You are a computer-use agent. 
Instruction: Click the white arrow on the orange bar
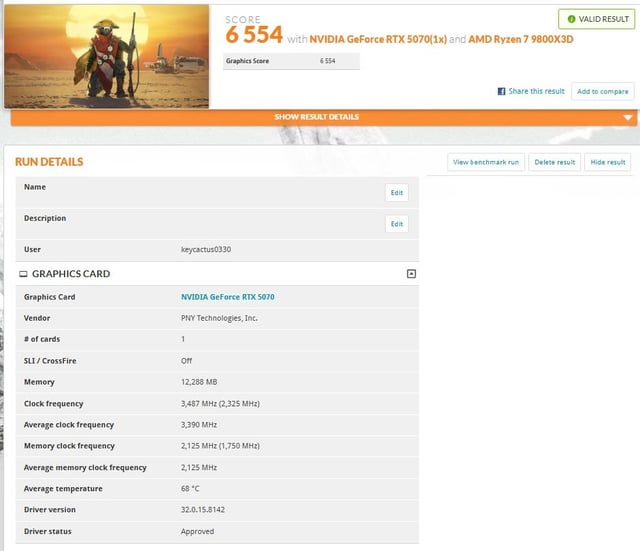(x=628, y=117)
